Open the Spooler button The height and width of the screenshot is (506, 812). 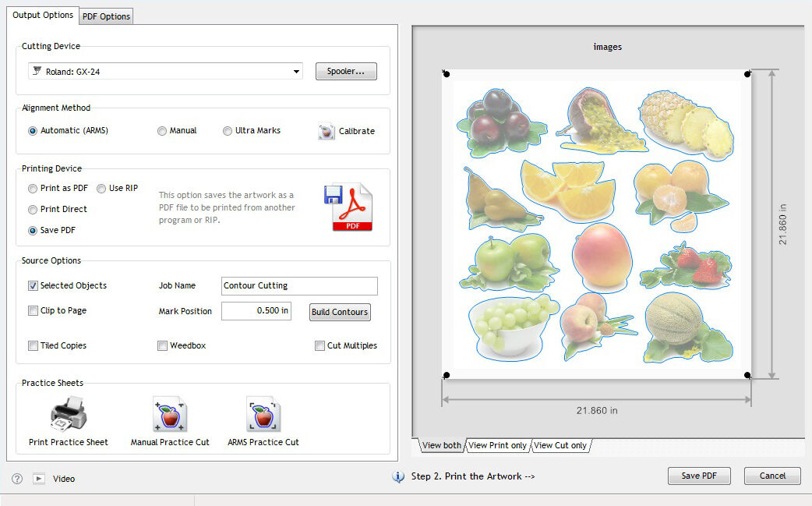(x=346, y=72)
